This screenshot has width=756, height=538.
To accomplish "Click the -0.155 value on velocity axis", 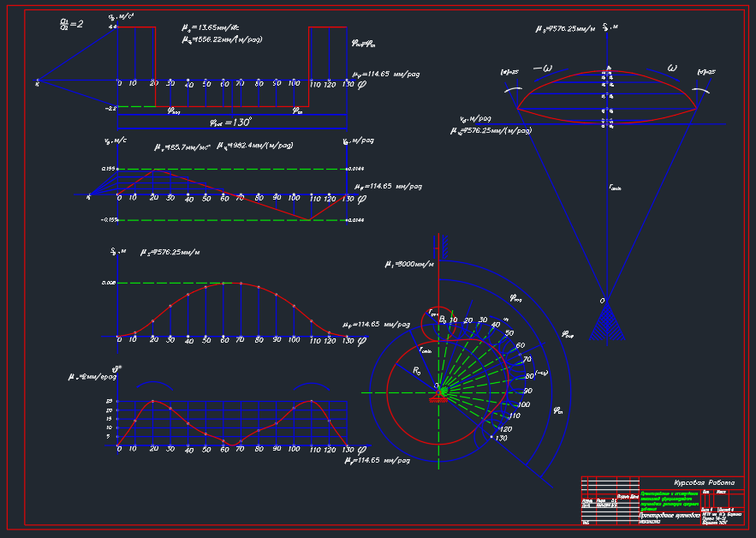I will pyautogui.click(x=109, y=220).
